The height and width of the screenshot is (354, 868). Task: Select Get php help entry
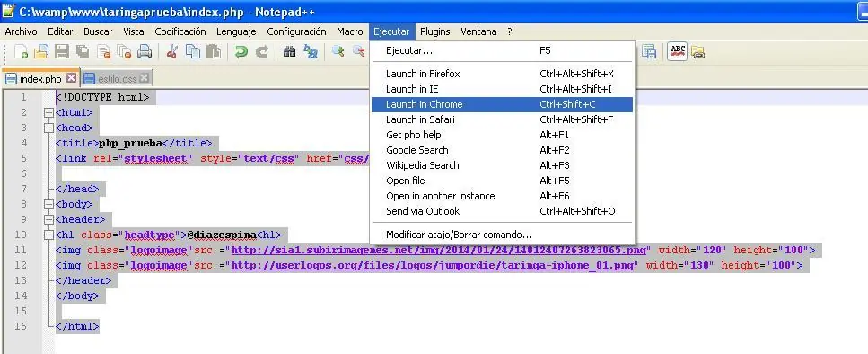click(502, 135)
